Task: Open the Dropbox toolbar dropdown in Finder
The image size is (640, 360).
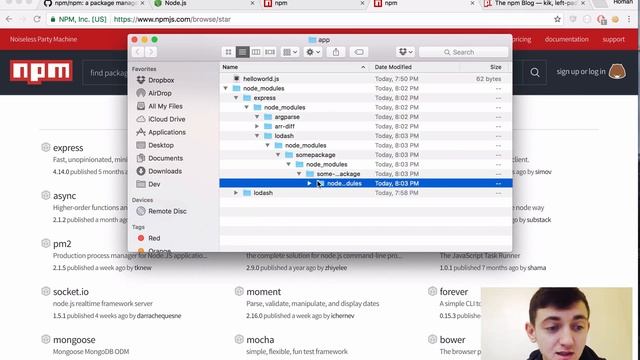Action: (x=405, y=52)
